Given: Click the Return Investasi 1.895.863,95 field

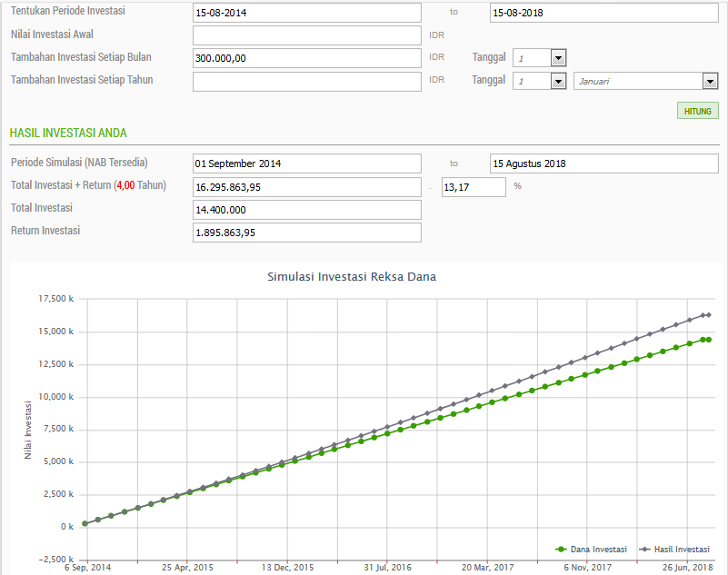Looking at the screenshot, I should coord(307,233).
